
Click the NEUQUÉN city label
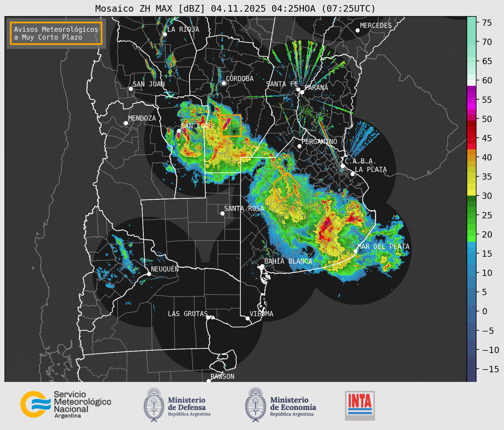point(165,269)
